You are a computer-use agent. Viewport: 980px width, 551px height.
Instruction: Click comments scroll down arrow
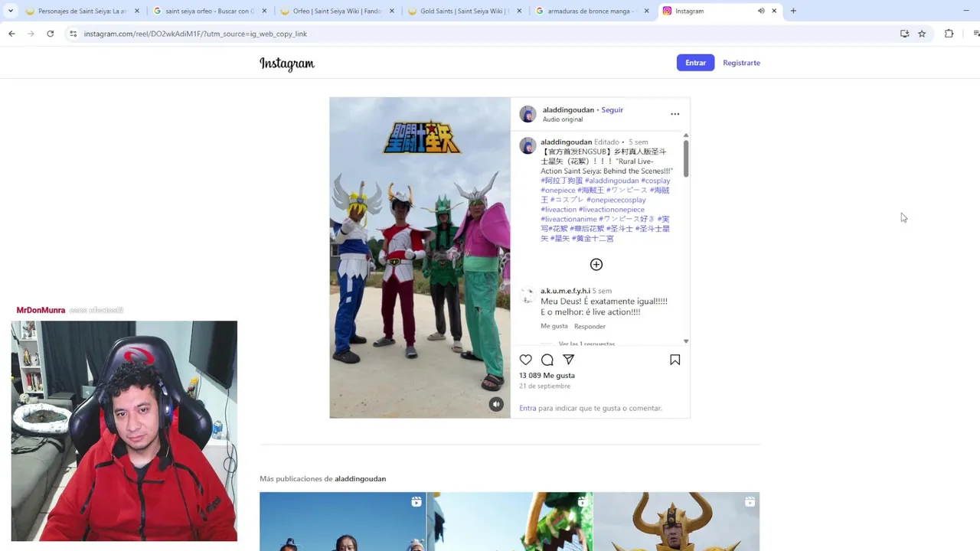click(686, 341)
